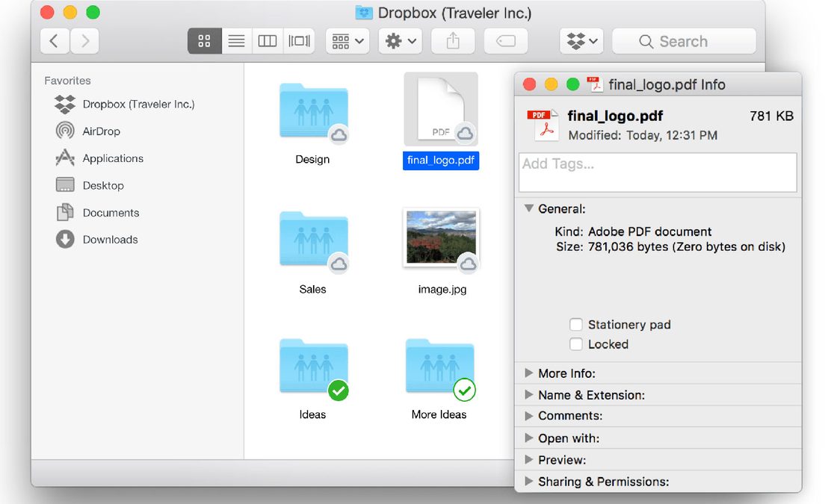Click the Edit Tags toolbar button
The height and width of the screenshot is (504, 837).
[x=505, y=41]
